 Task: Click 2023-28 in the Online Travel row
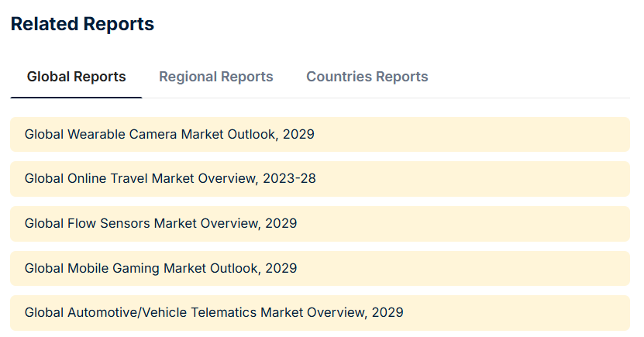point(289,179)
